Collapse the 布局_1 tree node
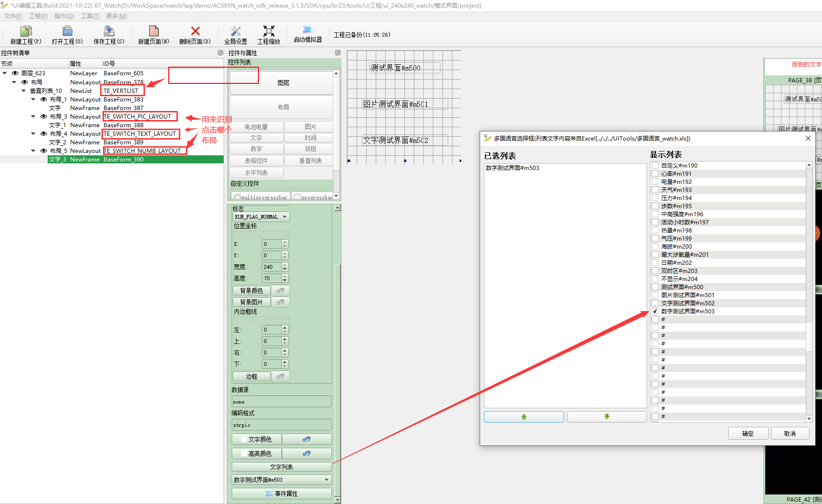This screenshot has width=822, height=504. (33, 99)
